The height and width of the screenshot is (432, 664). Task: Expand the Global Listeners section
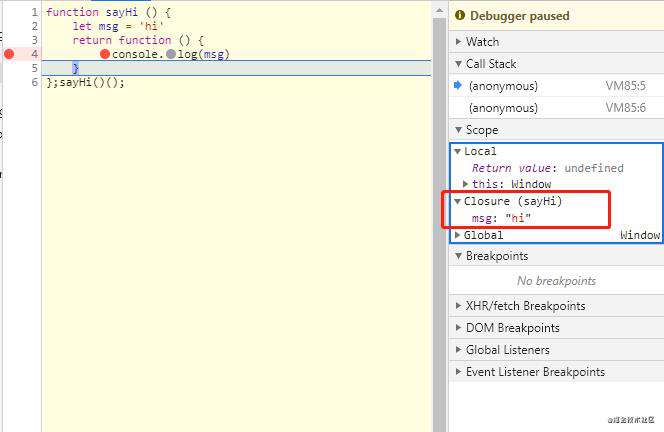[x=556, y=350]
